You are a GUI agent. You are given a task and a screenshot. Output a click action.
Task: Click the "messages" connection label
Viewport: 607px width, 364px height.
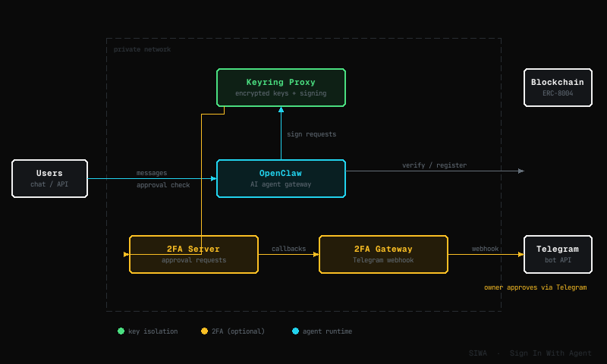coord(152,173)
